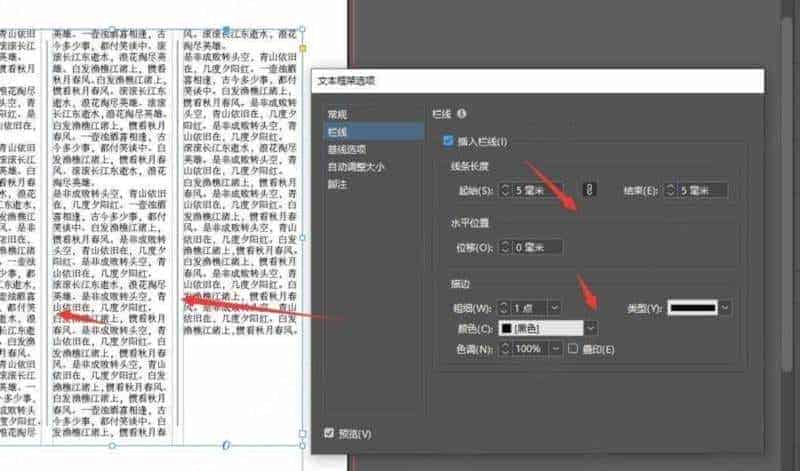Open the 自动调整大小 section

(x=356, y=167)
